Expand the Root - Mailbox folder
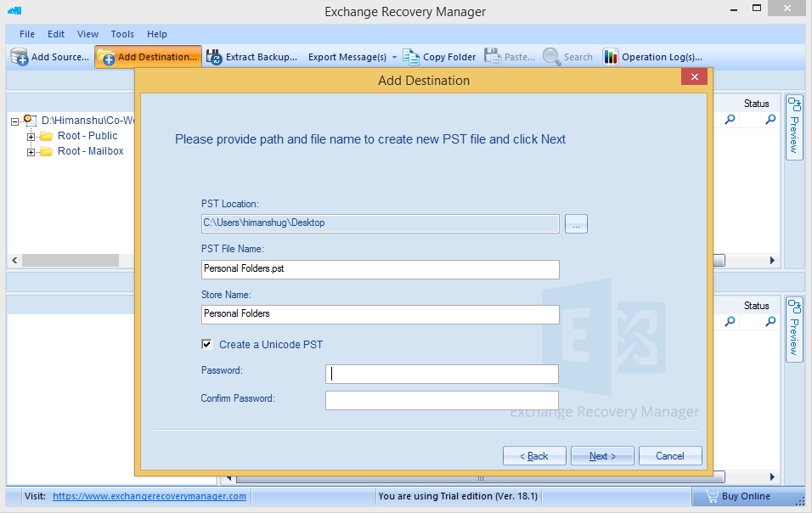 pos(31,153)
